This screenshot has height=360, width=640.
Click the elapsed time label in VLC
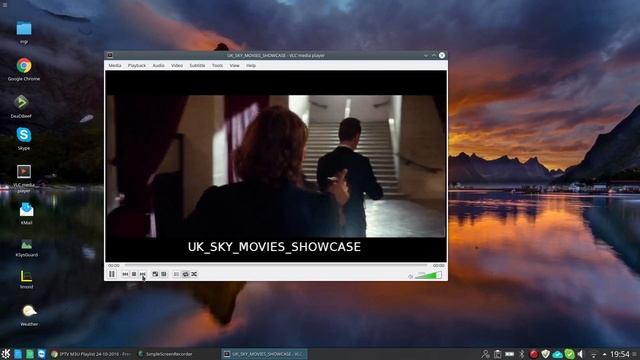(114, 266)
